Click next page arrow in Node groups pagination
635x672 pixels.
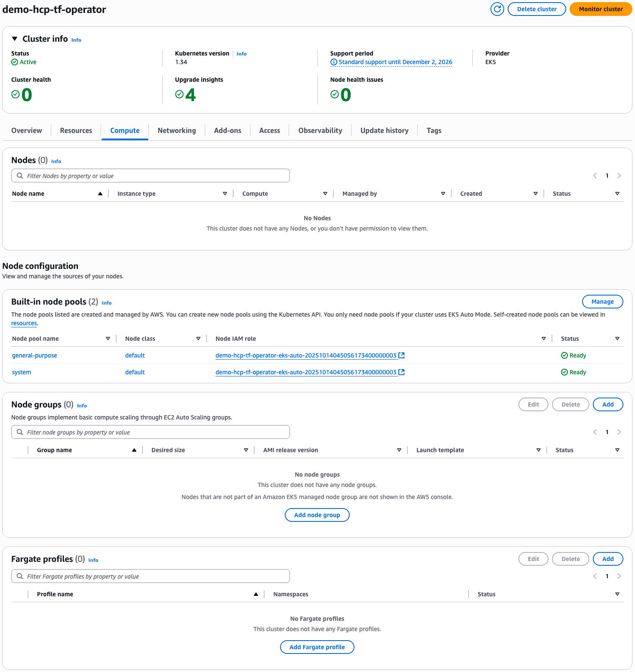coord(619,432)
